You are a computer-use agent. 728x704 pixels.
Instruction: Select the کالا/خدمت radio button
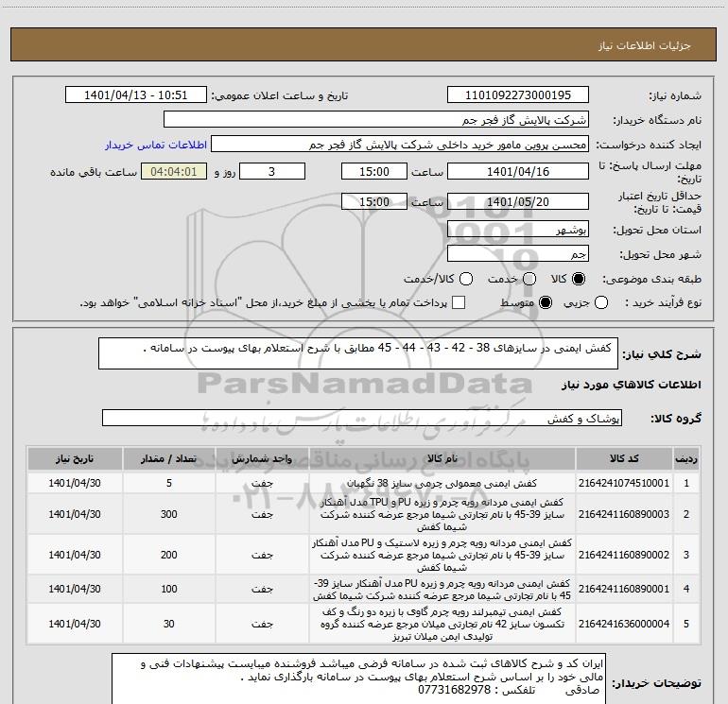click(x=466, y=279)
